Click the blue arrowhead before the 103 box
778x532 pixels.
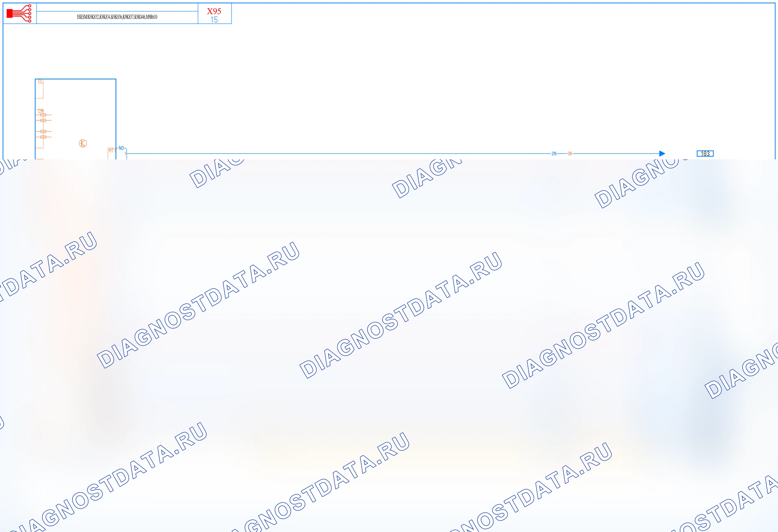click(662, 154)
